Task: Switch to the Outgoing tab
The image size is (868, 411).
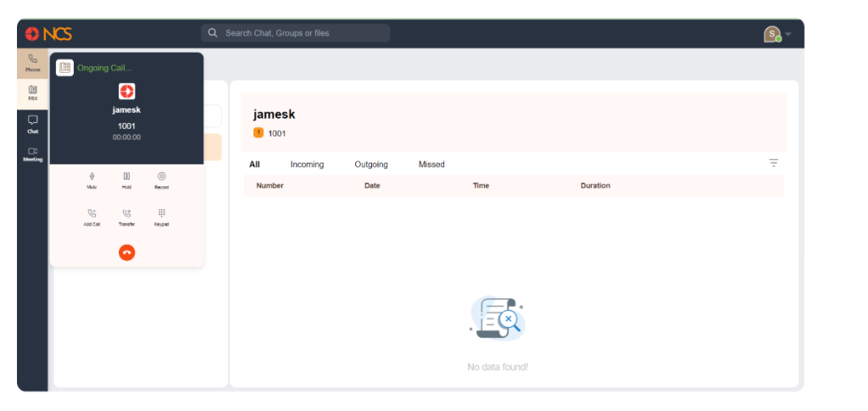Action: [371, 164]
